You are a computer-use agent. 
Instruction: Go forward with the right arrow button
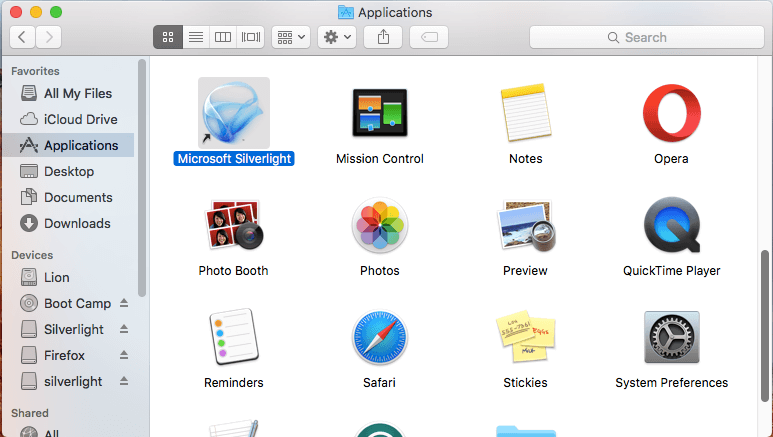(48, 37)
